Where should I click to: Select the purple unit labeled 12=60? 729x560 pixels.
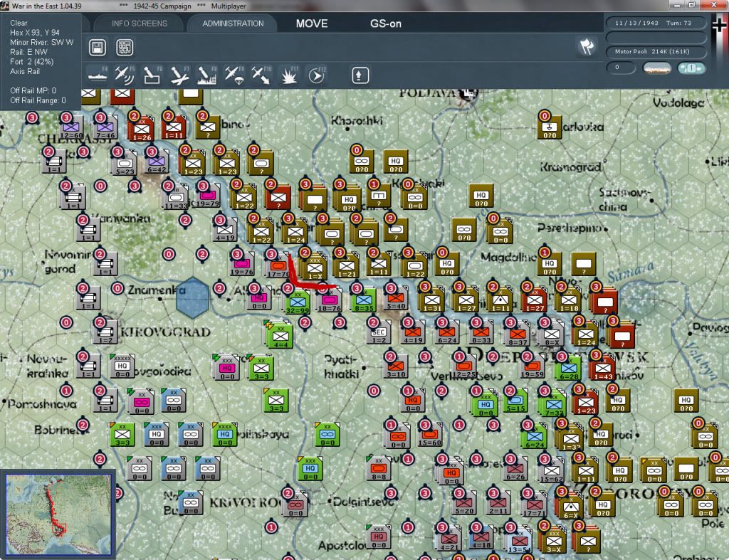tap(72, 128)
